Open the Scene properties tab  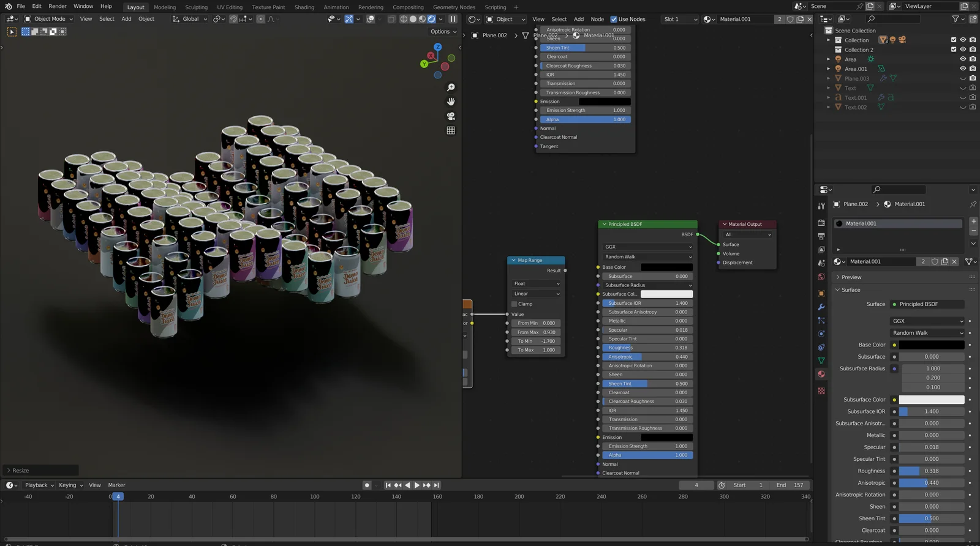pos(821,263)
